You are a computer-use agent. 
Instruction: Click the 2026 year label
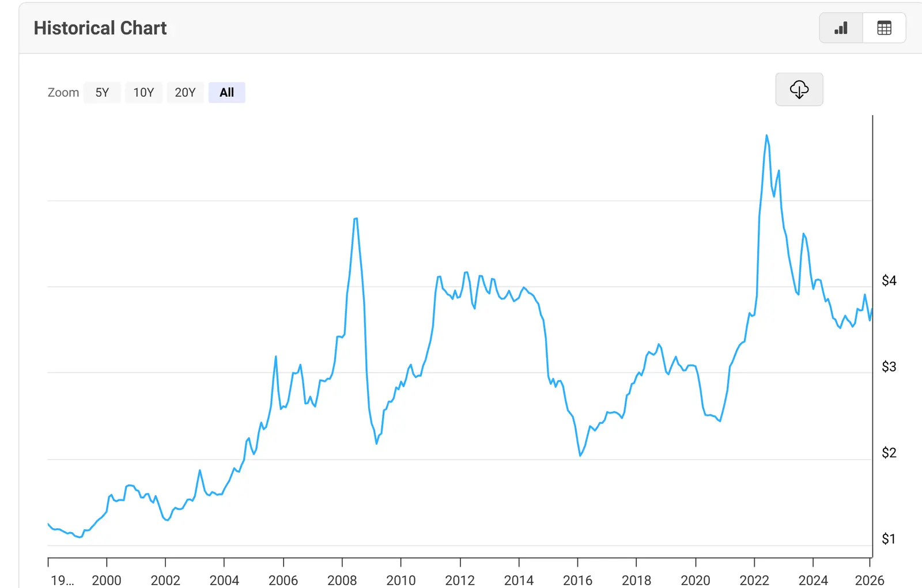[870, 580]
